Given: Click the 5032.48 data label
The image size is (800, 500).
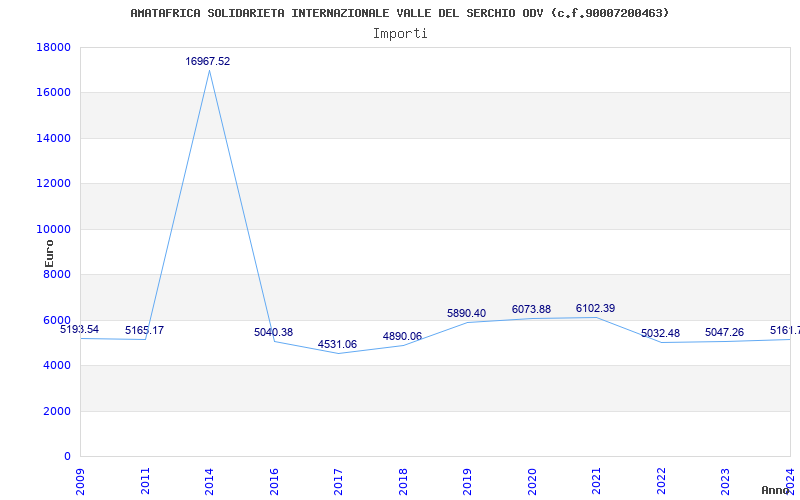Looking at the screenshot, I should (x=660, y=333).
